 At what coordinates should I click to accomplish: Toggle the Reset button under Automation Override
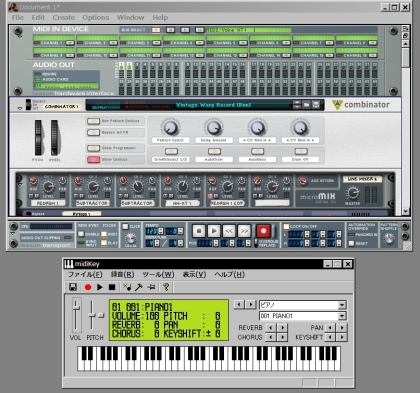click(351, 243)
